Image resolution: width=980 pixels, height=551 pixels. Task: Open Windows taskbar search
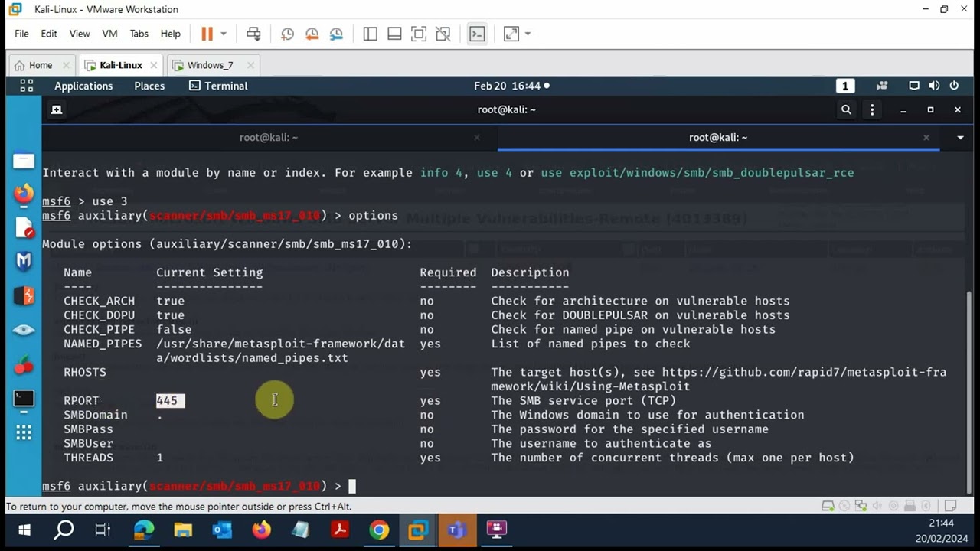coord(64,530)
